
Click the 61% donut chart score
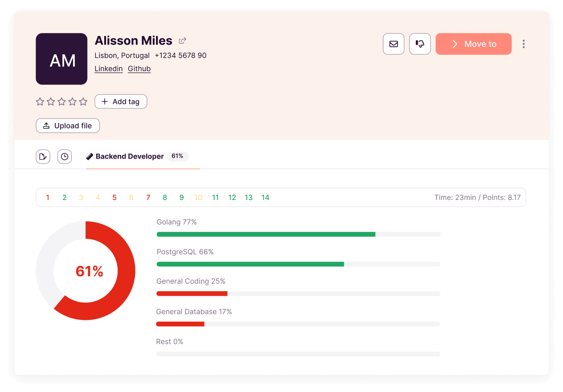coord(89,271)
